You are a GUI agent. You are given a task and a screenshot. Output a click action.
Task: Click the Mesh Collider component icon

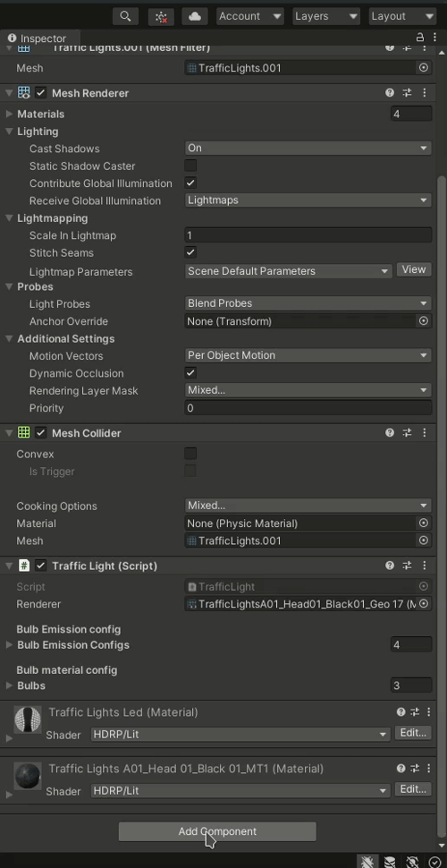[x=24, y=432]
